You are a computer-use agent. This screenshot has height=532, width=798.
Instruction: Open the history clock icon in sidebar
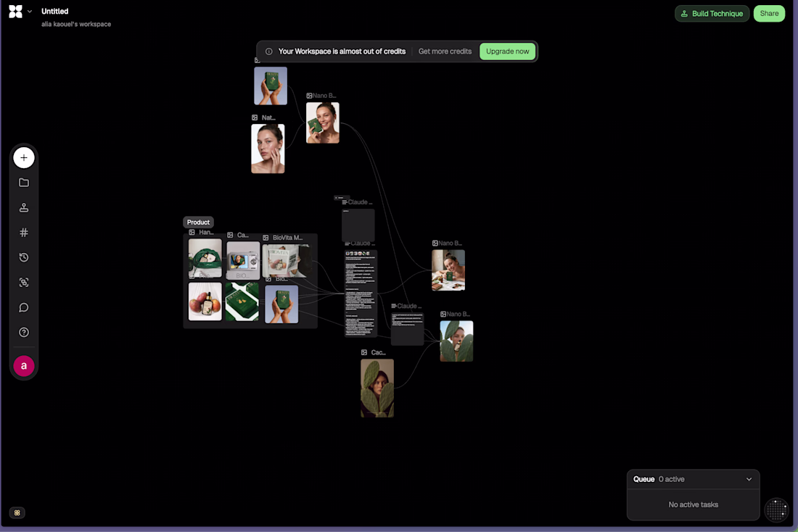(x=24, y=257)
